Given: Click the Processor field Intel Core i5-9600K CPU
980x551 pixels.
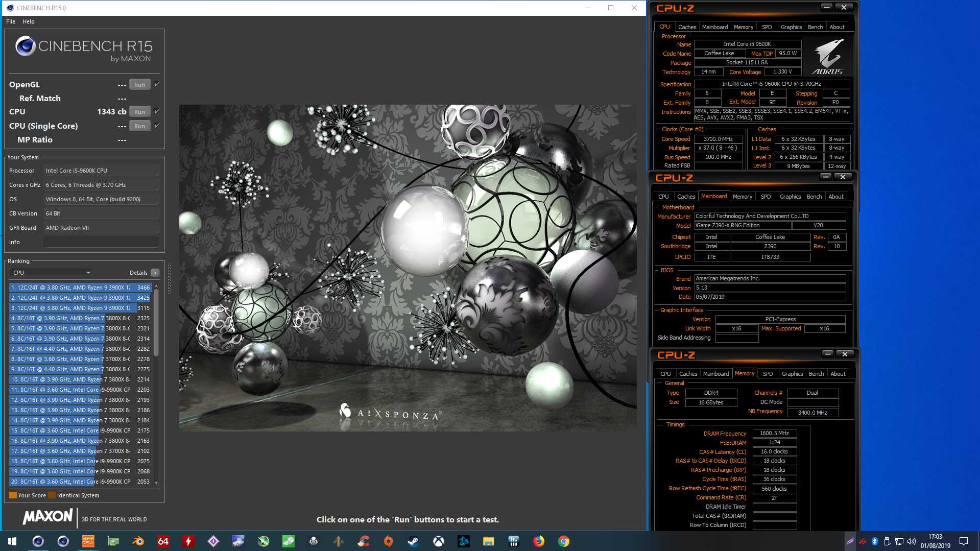Looking at the screenshot, I should (x=101, y=171).
